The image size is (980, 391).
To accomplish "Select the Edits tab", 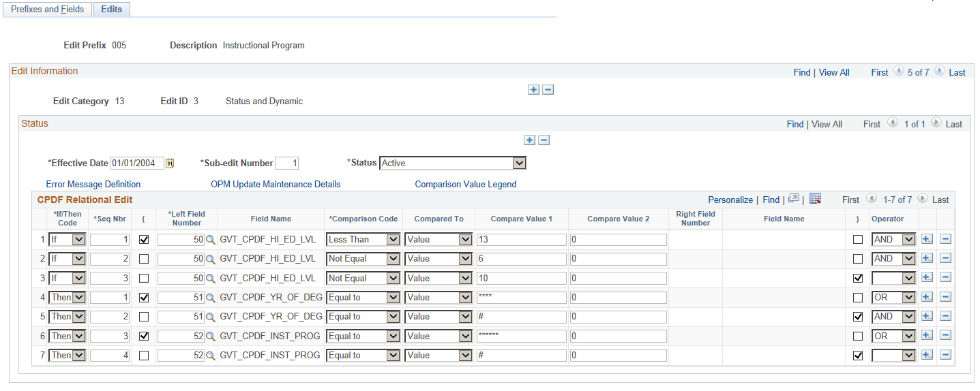I will tap(111, 10).
